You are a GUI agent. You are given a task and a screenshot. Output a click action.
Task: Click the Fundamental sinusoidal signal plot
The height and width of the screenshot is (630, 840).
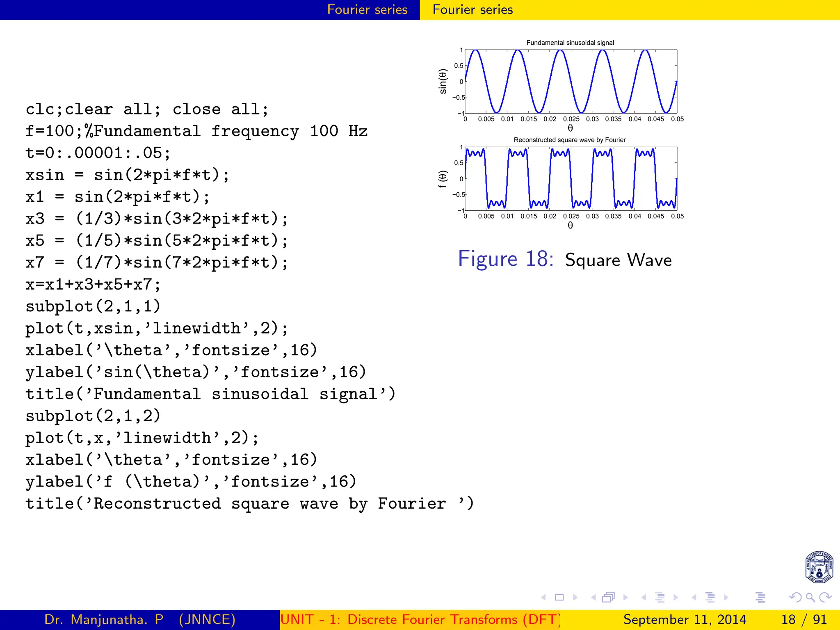pyautogui.click(x=571, y=82)
